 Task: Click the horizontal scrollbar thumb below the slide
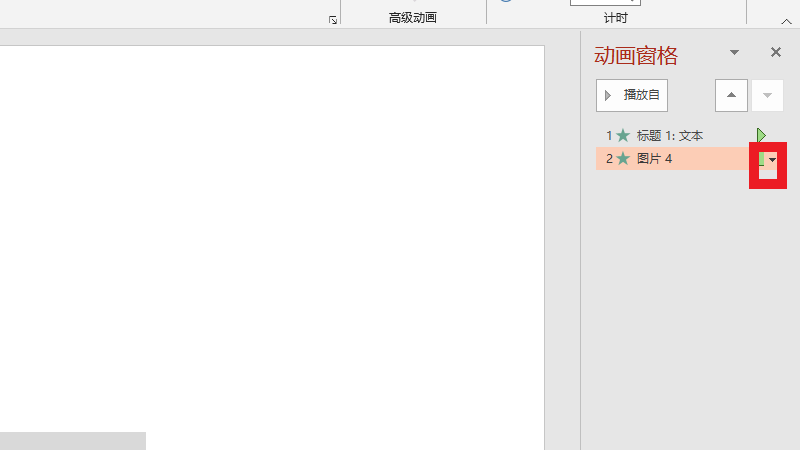click(x=72, y=440)
